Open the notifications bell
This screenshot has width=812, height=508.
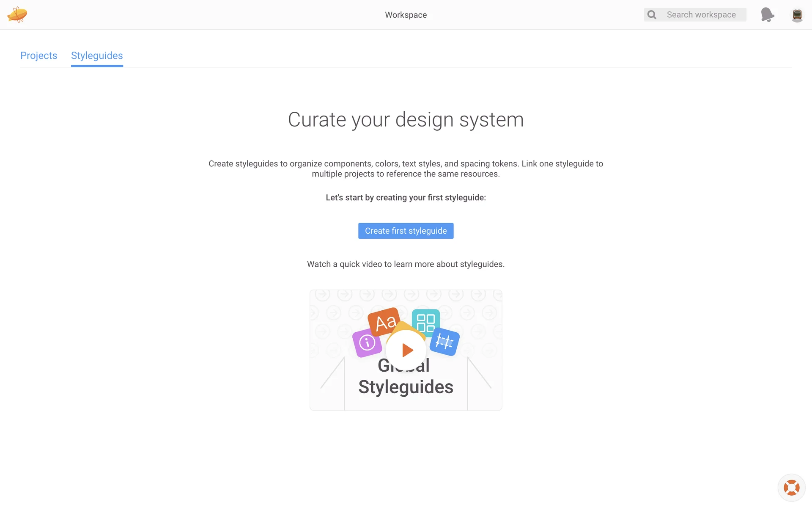pyautogui.click(x=767, y=15)
